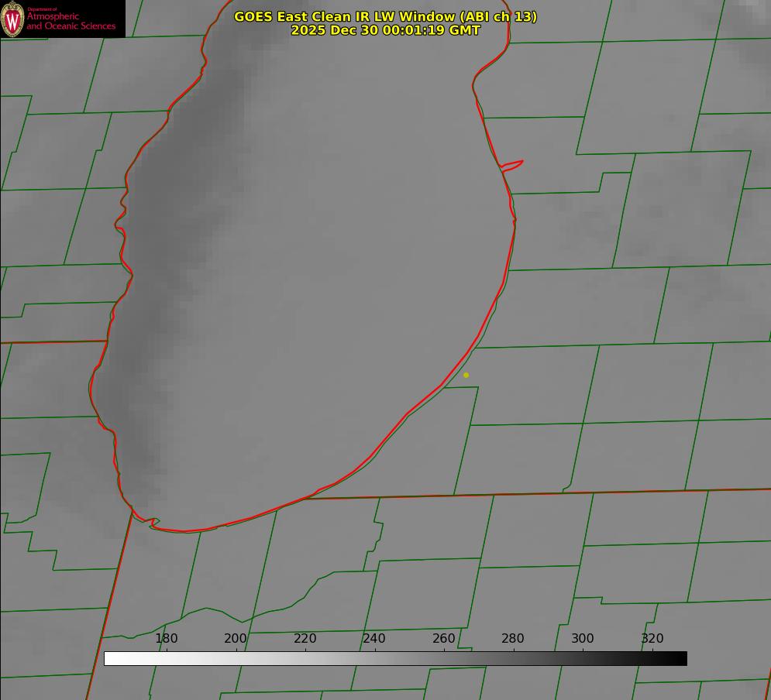
Task: Click the 200 colorbar label
Action: [x=236, y=638]
